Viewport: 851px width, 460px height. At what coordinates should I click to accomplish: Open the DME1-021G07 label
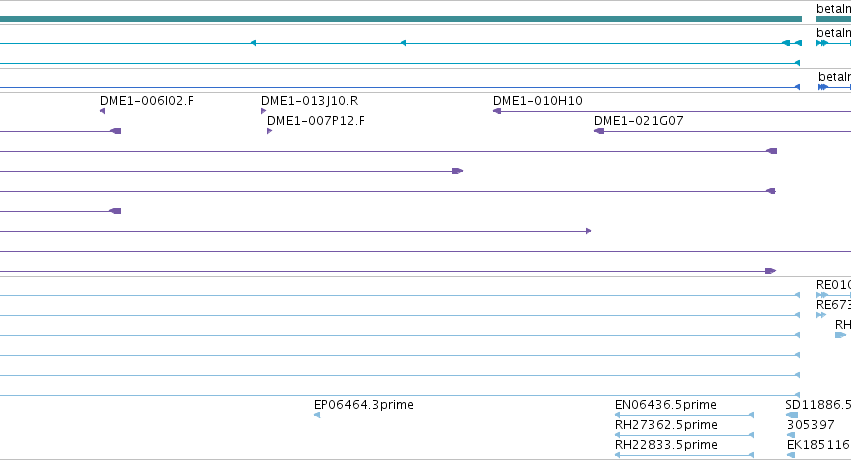point(639,121)
